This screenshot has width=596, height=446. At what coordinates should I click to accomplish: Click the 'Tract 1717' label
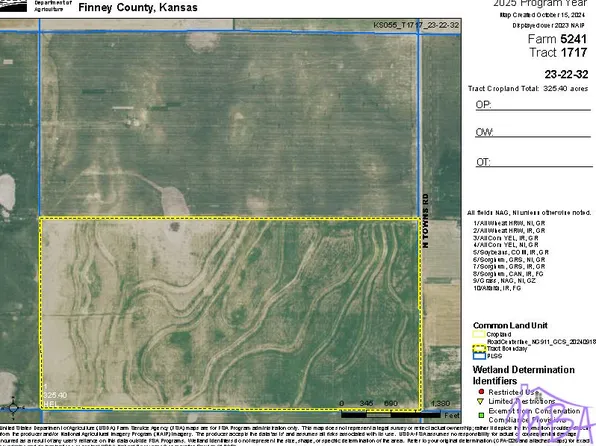558,52
